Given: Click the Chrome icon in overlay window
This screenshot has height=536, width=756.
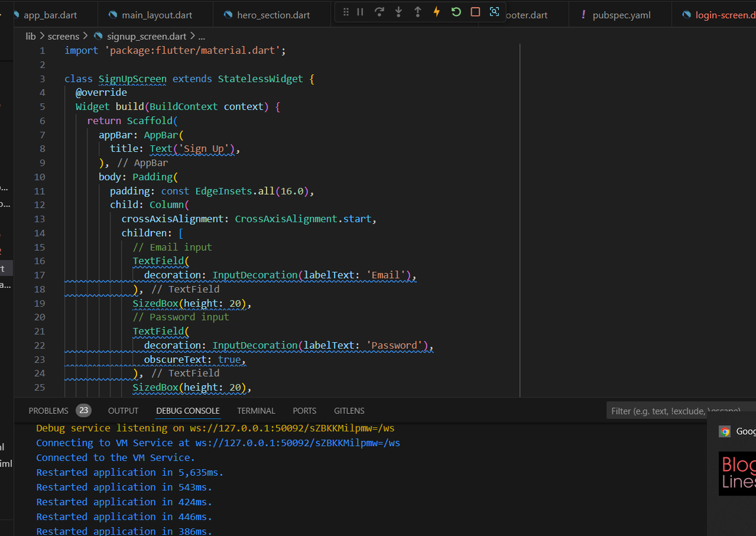Looking at the screenshot, I should click(x=724, y=431).
